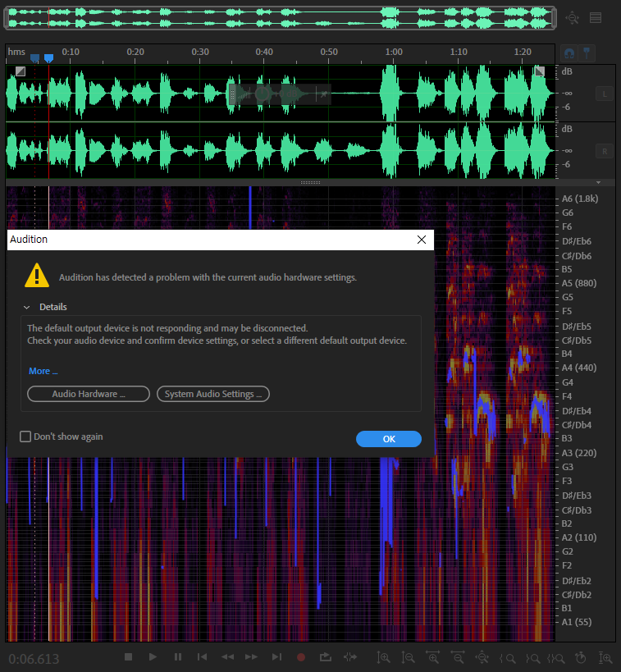Click Zoom In at In Point icon
The image size is (621, 672).
(508, 658)
